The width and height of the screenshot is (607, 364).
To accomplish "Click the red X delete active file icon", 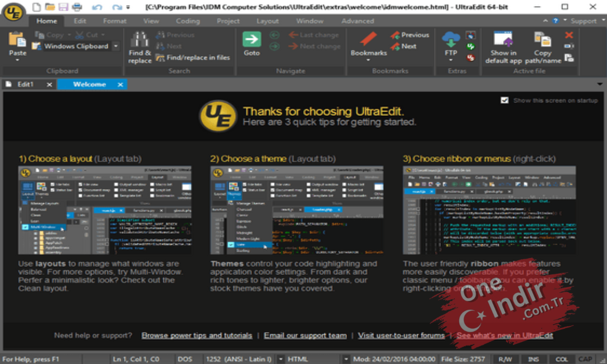I will click(569, 35).
